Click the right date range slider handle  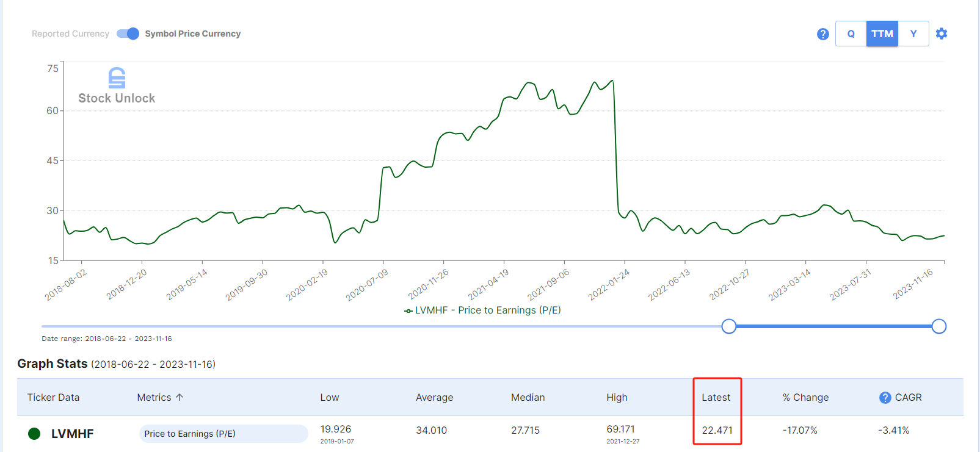point(939,326)
